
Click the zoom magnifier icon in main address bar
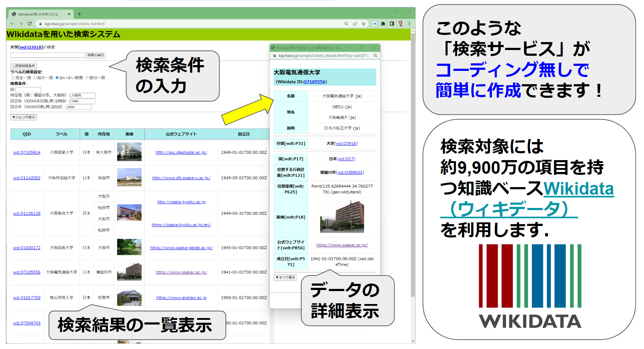click(x=346, y=24)
